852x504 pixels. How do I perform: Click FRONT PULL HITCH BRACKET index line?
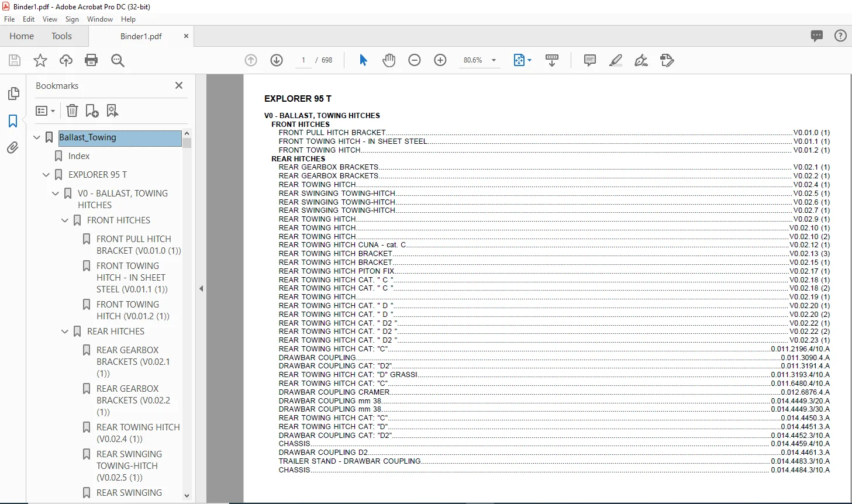point(554,133)
